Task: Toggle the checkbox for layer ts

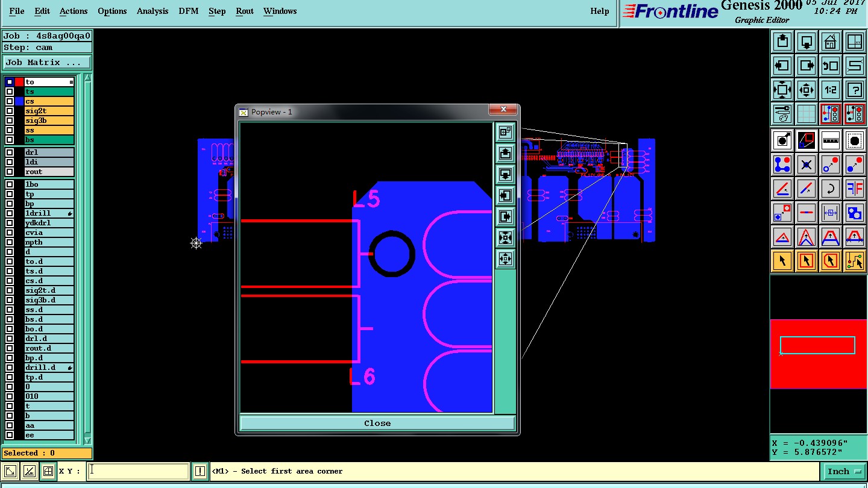Action: tap(10, 92)
